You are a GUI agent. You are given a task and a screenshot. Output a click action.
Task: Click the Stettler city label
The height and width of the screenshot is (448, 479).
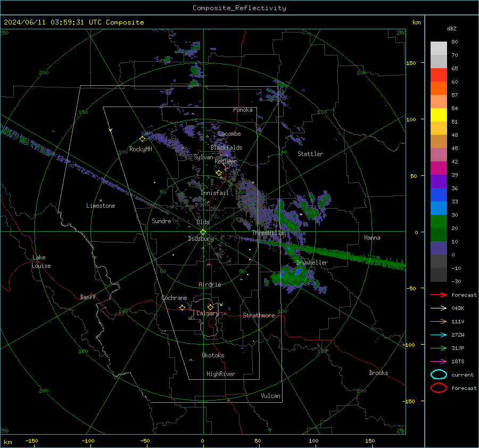click(310, 154)
